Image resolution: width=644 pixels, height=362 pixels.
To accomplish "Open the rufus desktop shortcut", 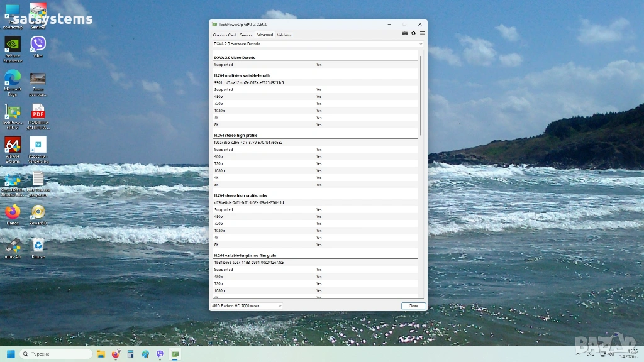I will tap(13, 246).
